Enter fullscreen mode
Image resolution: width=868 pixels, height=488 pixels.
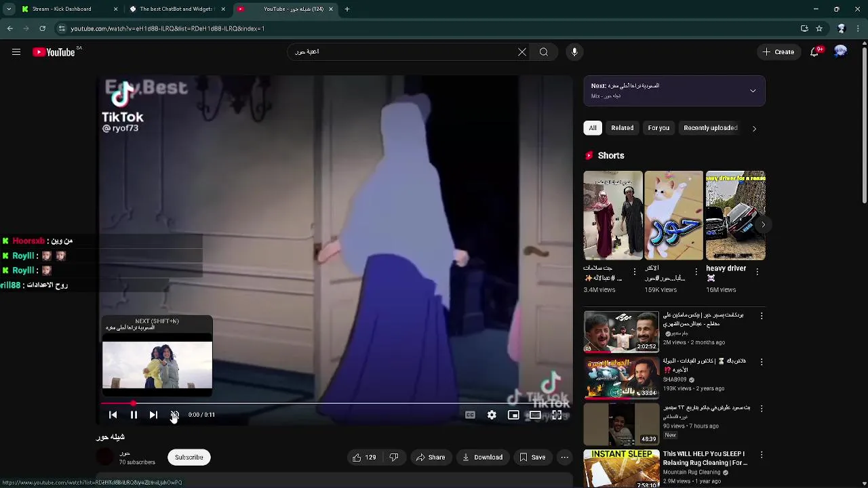point(557,415)
